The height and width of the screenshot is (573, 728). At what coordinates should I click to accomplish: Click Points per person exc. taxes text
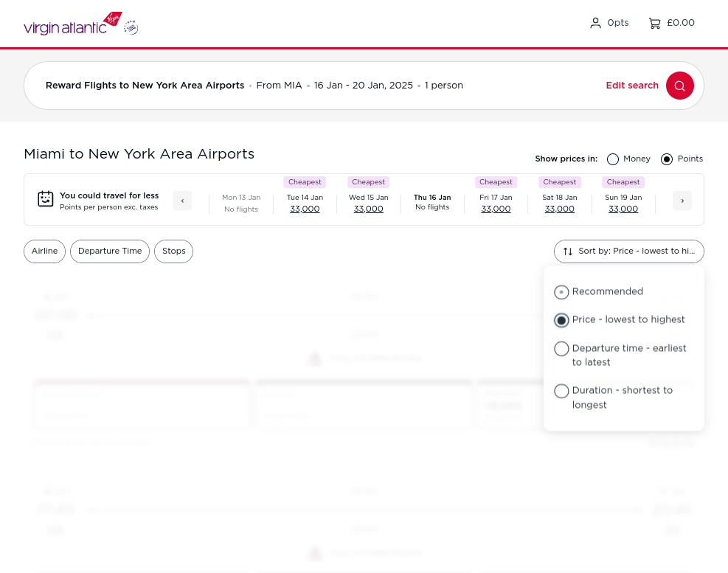[108, 207]
